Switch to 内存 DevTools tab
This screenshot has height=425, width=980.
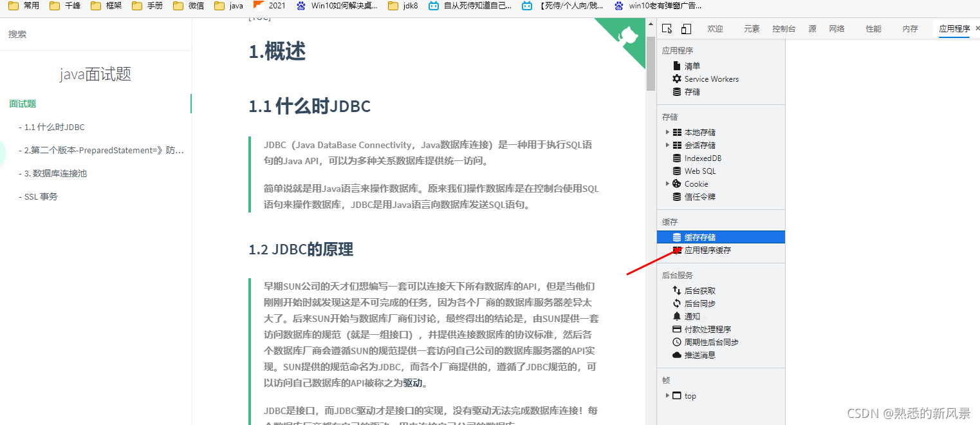(x=910, y=28)
